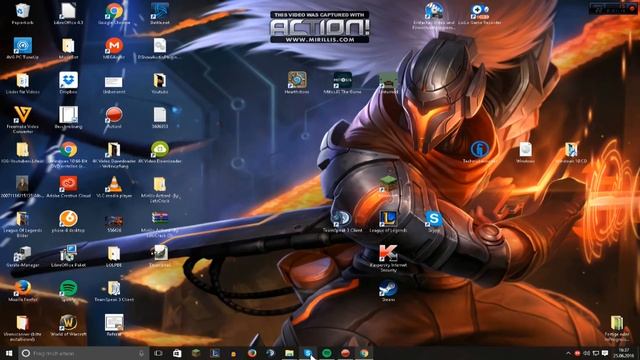
Task: Open Firefox from the taskbar
Action: tap(252, 353)
